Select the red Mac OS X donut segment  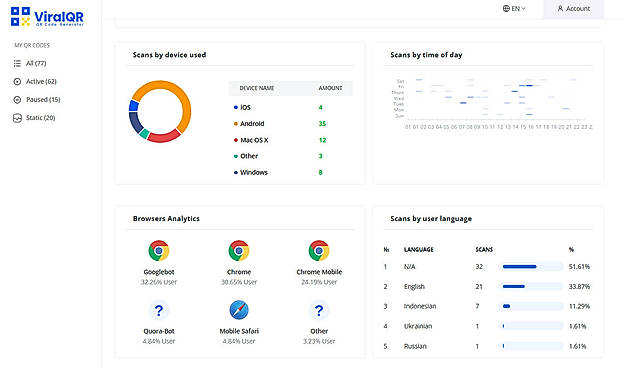point(164,137)
